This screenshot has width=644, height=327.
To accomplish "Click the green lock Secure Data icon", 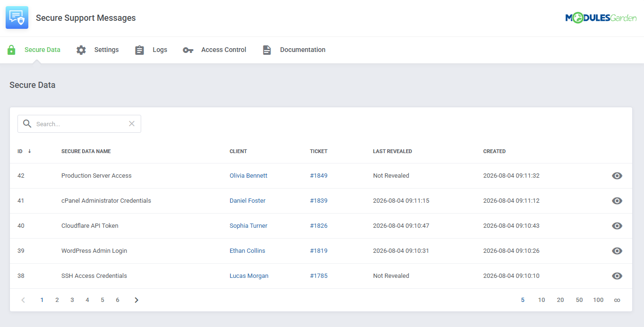I will (x=11, y=50).
